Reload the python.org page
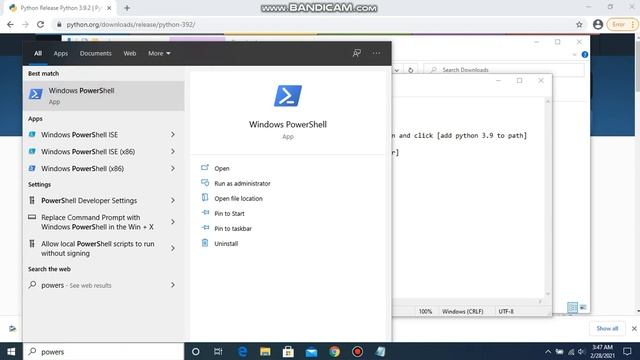Image resolution: width=640 pixels, height=360 pixels. [40, 24]
